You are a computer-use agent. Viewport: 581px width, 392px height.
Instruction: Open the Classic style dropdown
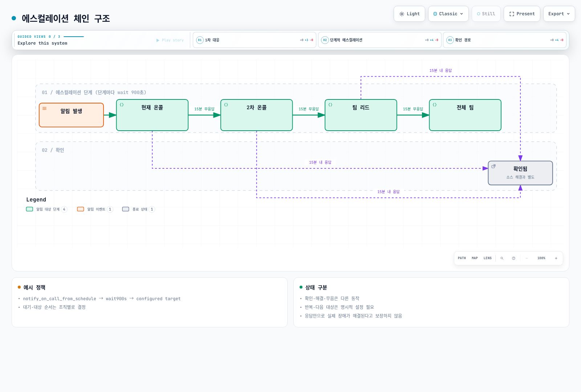(x=448, y=14)
